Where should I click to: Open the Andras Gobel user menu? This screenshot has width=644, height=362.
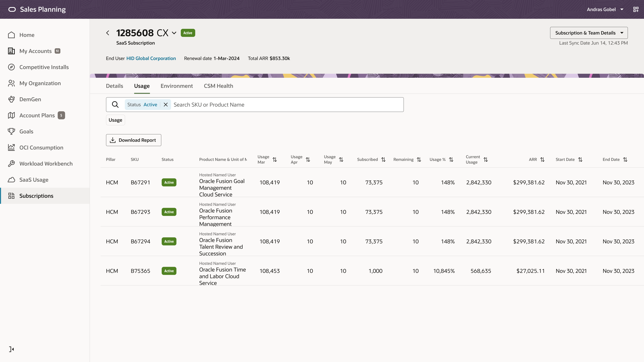pos(605,10)
